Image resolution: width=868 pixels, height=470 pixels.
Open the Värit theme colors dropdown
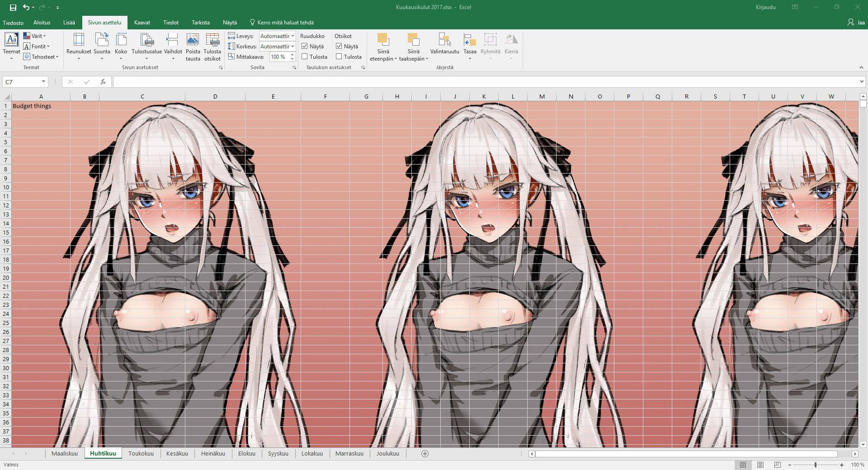(x=35, y=36)
